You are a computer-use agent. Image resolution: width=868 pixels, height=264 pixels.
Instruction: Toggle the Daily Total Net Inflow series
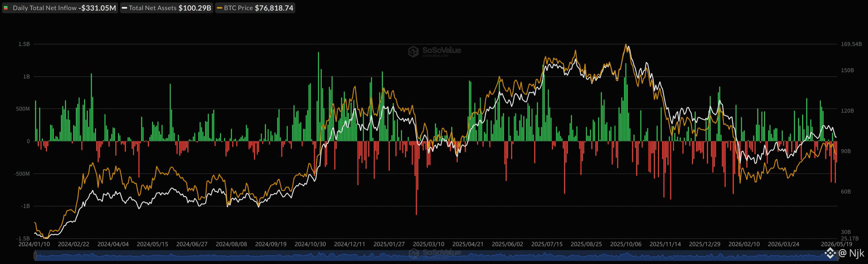point(60,8)
